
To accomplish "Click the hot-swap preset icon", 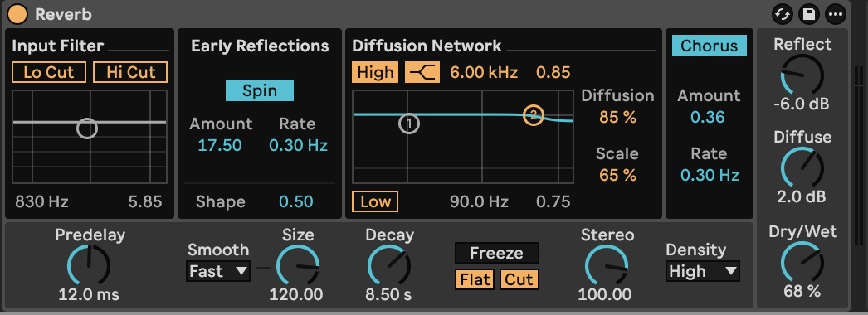I will (x=783, y=14).
